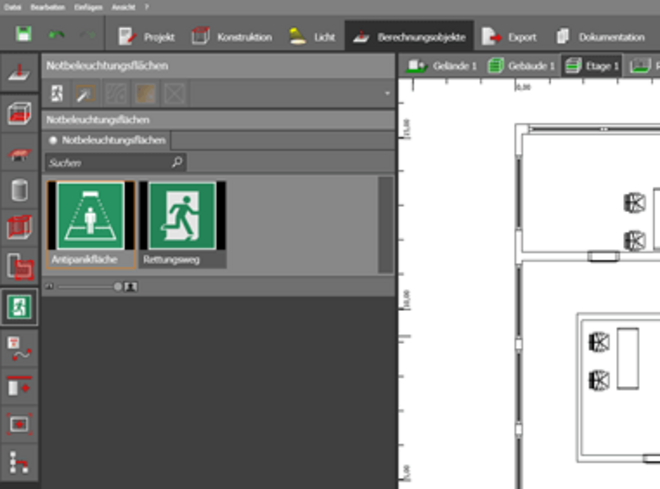
Task: Adjust the thumbnail size slider
Action: point(117,286)
